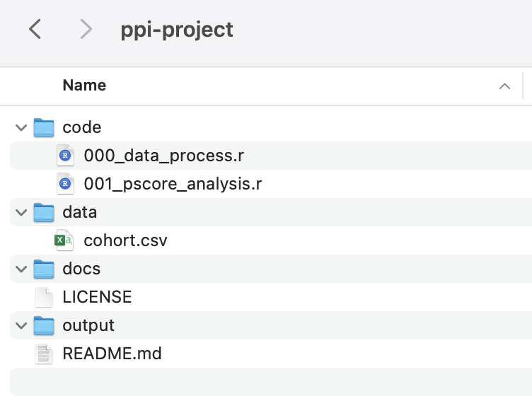Screen dimensions: 532x413
Task: Select the 001_pscore_analysis.r file name
Action: click(173, 184)
